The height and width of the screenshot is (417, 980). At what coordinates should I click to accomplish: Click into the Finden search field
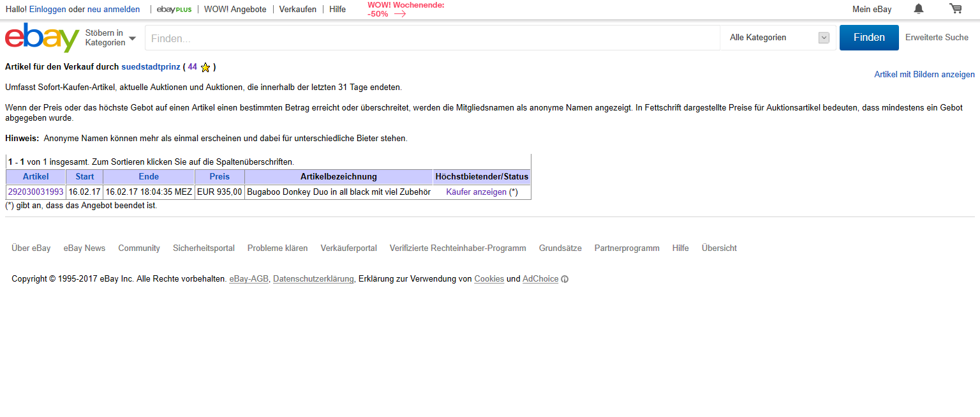(x=432, y=38)
